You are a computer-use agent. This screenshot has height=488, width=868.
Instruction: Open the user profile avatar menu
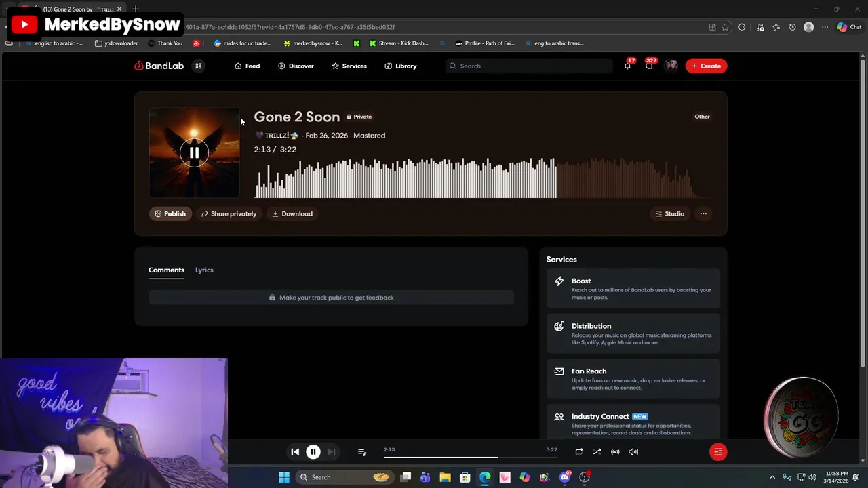671,66
